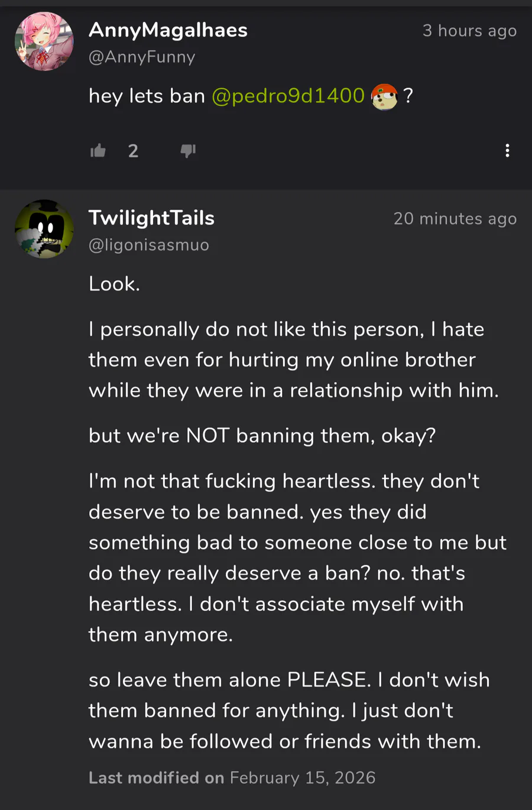Screen dimensions: 532x810
Task: Open the @pedro9d1400 mention link
Action: pyautogui.click(x=288, y=96)
